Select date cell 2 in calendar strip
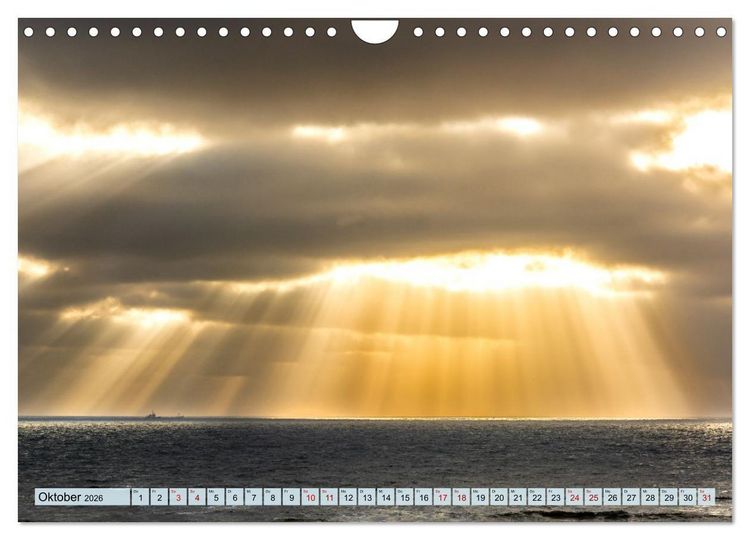 pos(159,497)
